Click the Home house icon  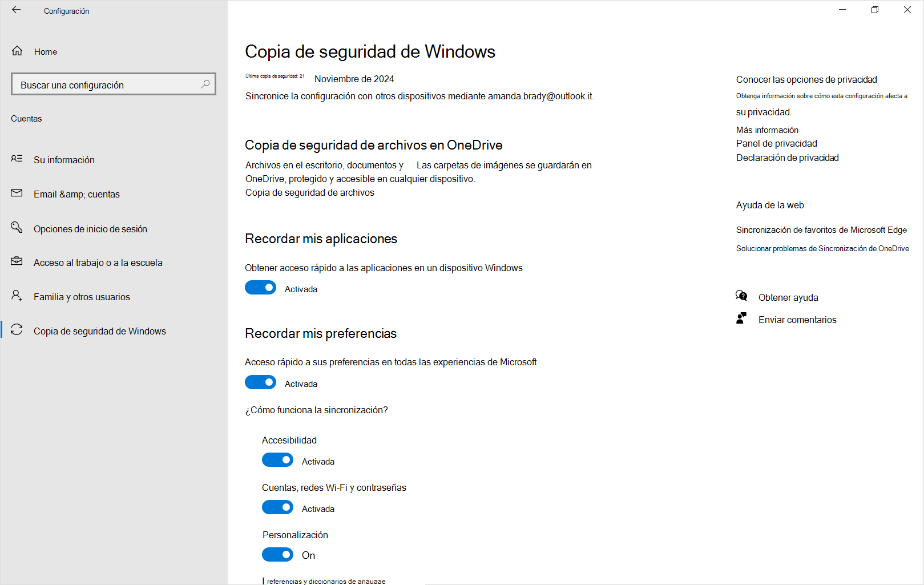coord(17,51)
